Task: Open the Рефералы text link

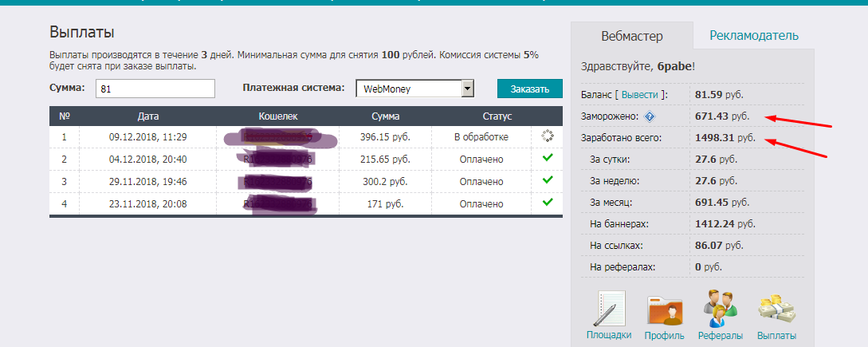Action: (721, 335)
